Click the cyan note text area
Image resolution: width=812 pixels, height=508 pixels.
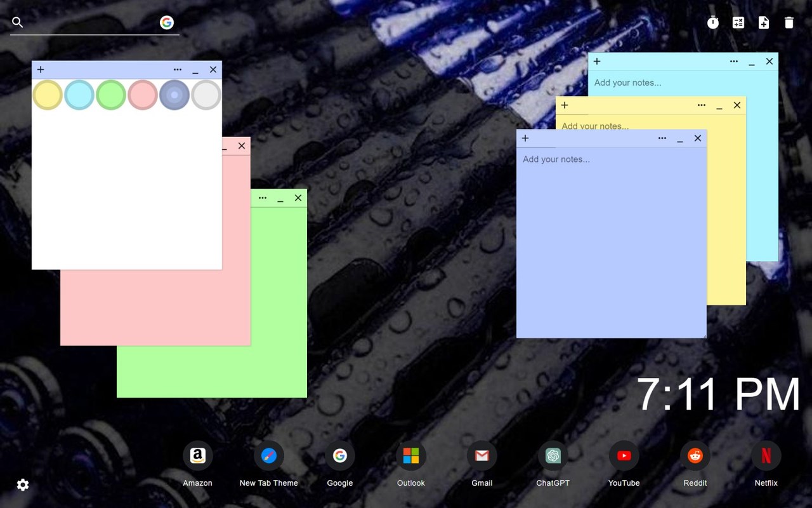click(683, 83)
